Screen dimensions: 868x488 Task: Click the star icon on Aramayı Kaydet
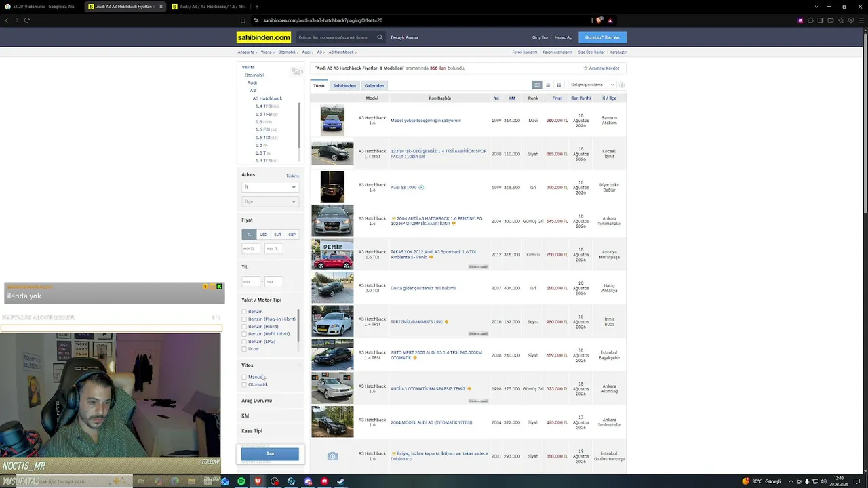[x=586, y=68]
